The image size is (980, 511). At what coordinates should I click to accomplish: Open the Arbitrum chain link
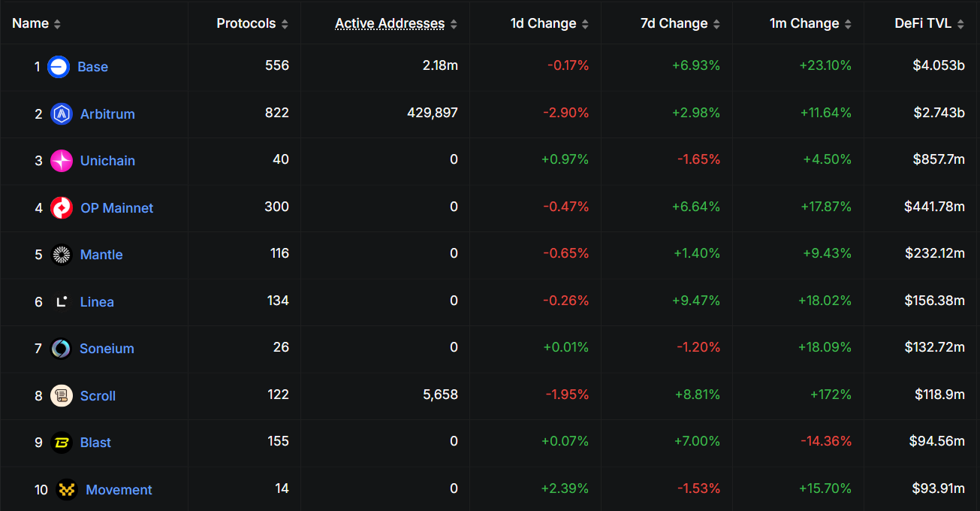coord(107,114)
